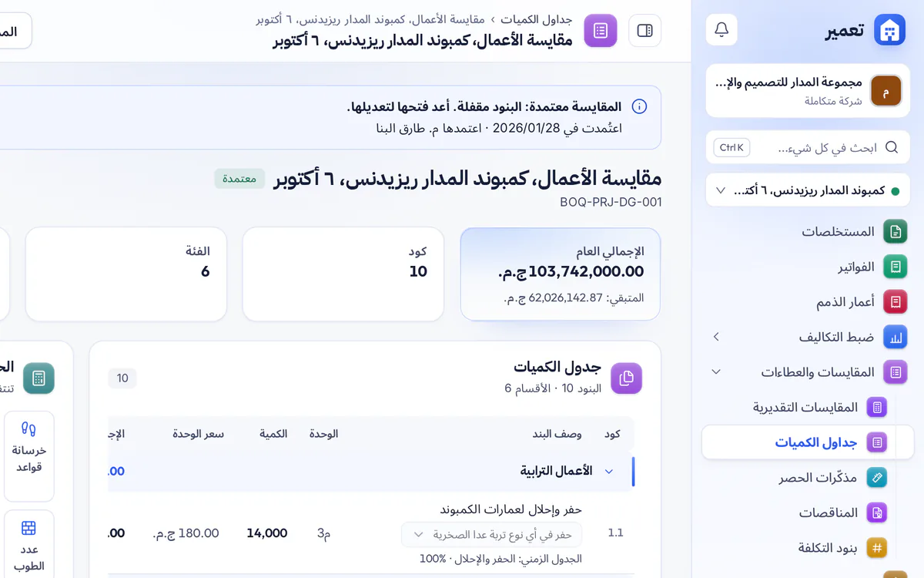Viewport: 924px width, 578px height.
Task: Select the عدد الطوب brick calculator
Action: point(29,544)
